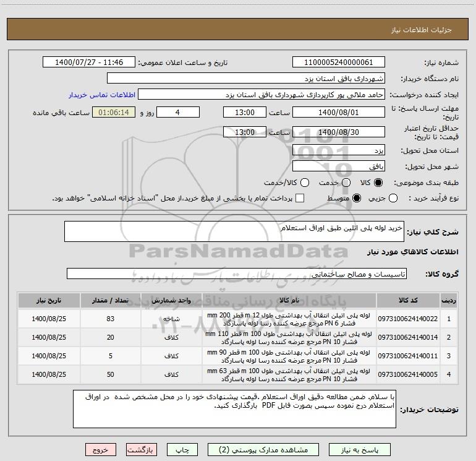The width and height of the screenshot is (476, 461).
Task: Click the general need description text box
Action: [234, 231]
